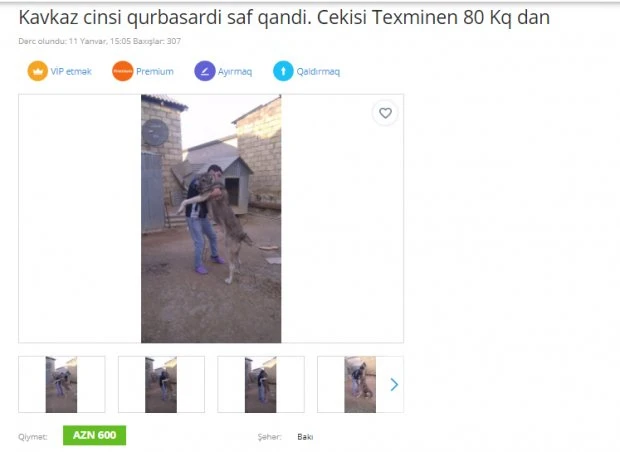Choose the Qaldırmaq option label
This screenshot has height=452, width=620.
coord(318,72)
